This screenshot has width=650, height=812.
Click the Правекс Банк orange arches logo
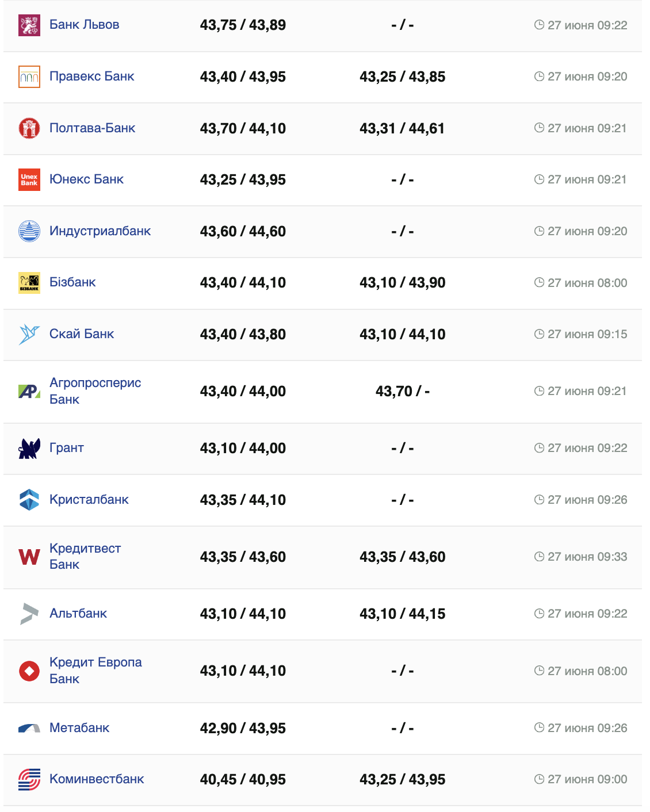tap(29, 77)
